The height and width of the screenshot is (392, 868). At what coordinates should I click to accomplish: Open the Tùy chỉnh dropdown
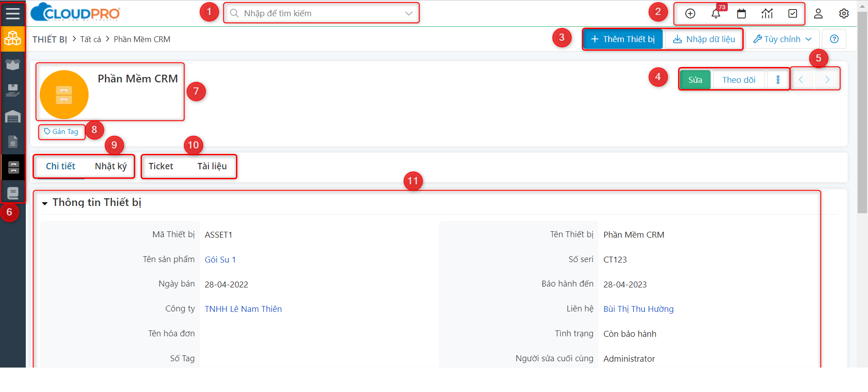[x=782, y=39]
